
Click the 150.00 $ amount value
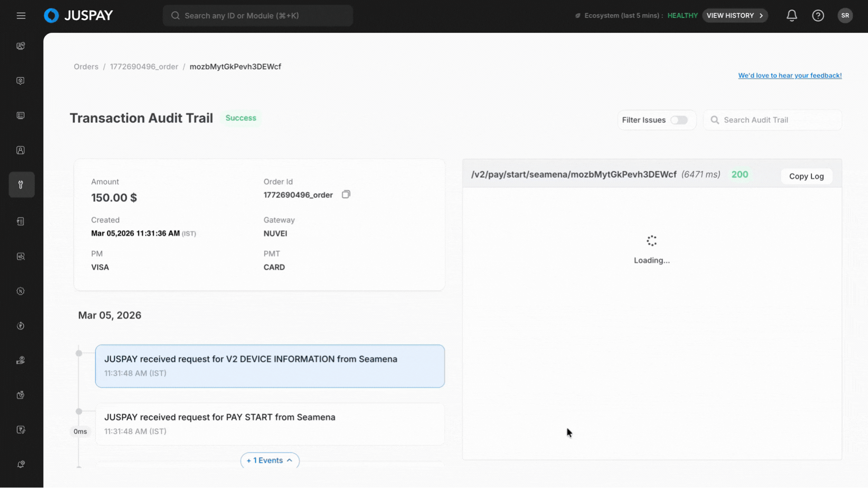114,197
